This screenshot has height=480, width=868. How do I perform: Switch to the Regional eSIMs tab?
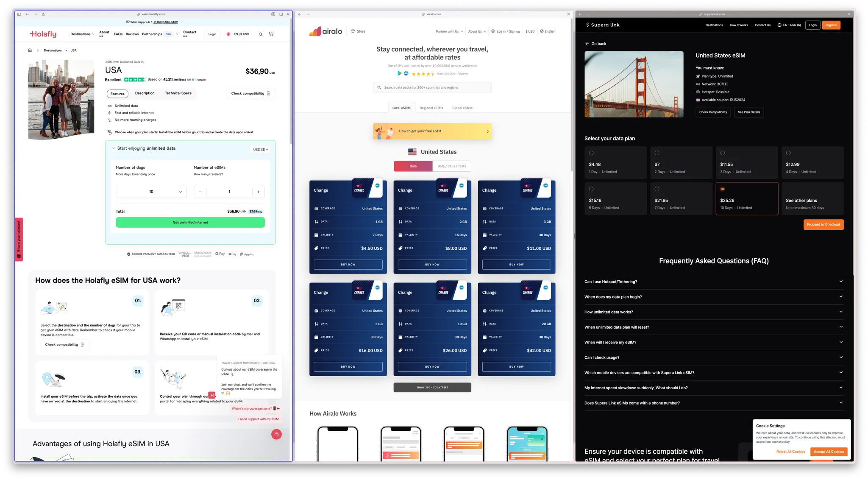point(431,108)
